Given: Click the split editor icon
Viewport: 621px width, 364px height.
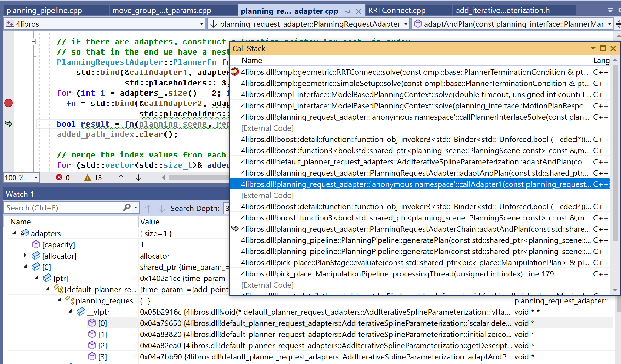Looking at the screenshot, I should [x=618, y=24].
